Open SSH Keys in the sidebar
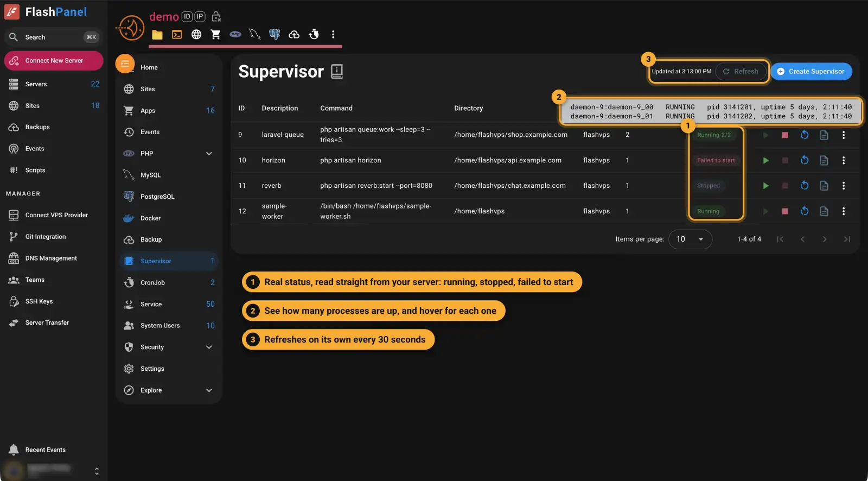Viewport: 868px width, 481px height. coord(54,301)
